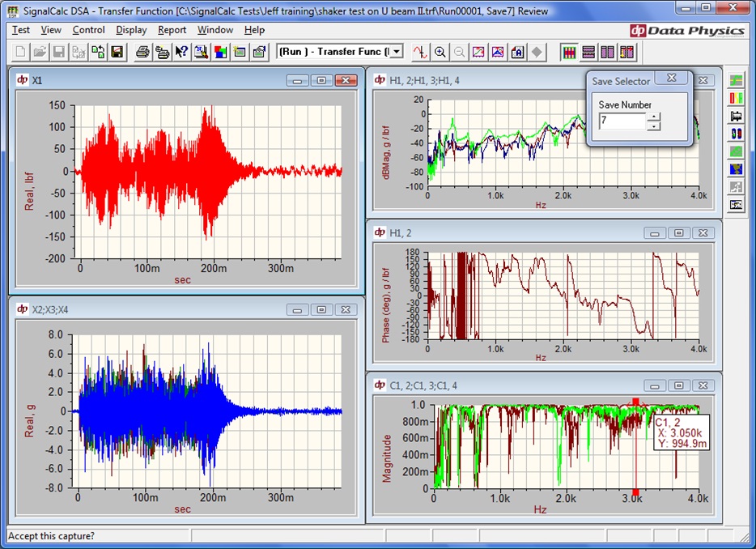Click the blue world map sidebar icon

(737, 169)
